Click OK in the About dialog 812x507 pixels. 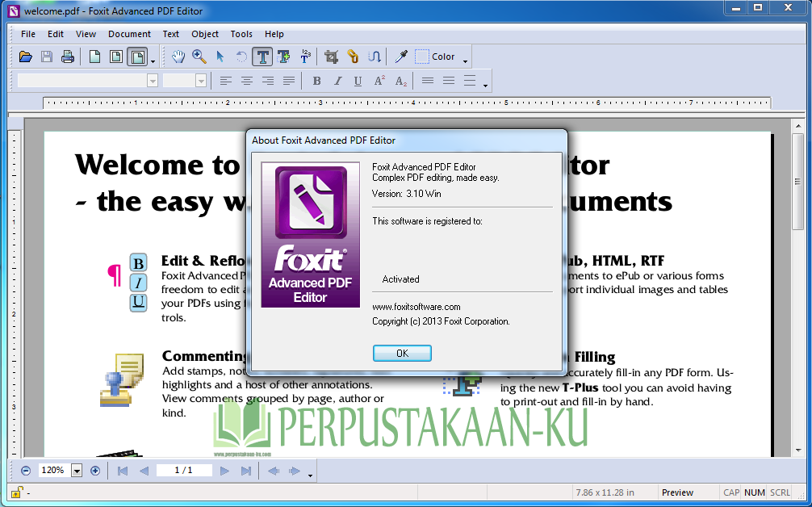point(402,353)
